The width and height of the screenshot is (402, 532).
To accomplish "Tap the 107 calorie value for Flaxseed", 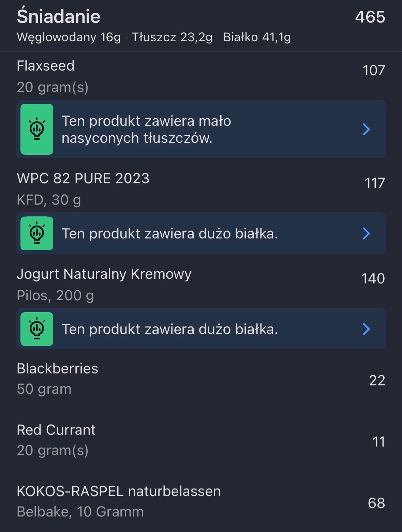I will point(374,71).
